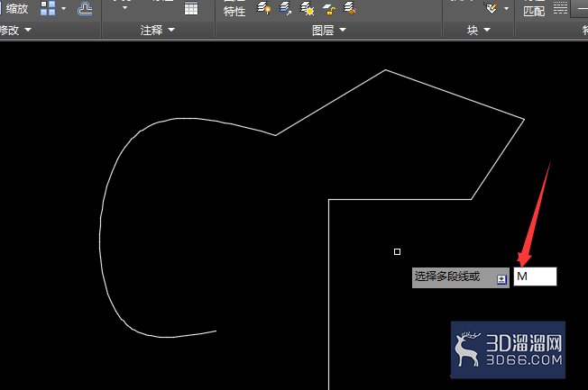The image size is (588, 390).
Task: Click the Array tool grid icon
Action: pos(48,8)
